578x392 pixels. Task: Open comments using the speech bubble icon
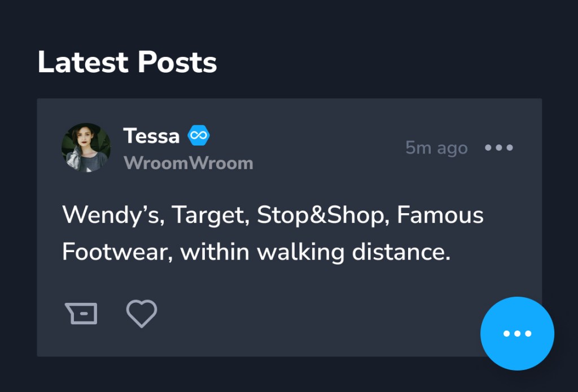click(x=81, y=314)
